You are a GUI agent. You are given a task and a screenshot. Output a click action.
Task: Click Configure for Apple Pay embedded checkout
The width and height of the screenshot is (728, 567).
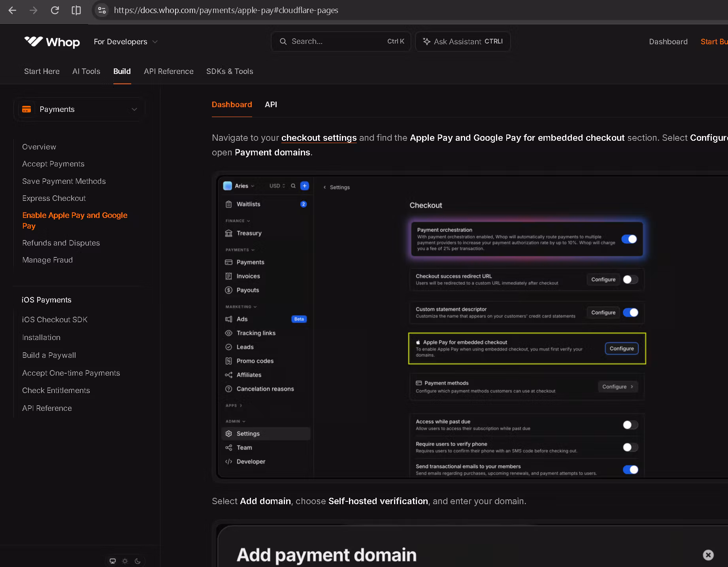pos(622,348)
